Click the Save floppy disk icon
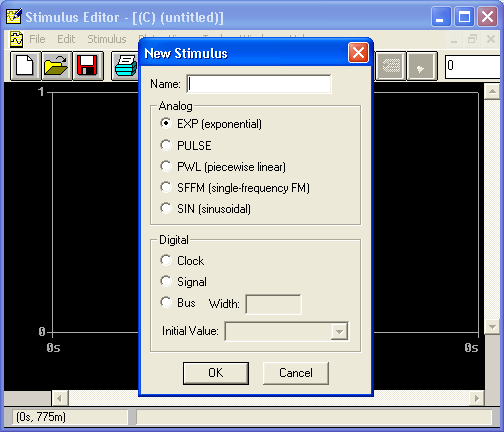The width and height of the screenshot is (504, 432). [x=88, y=66]
